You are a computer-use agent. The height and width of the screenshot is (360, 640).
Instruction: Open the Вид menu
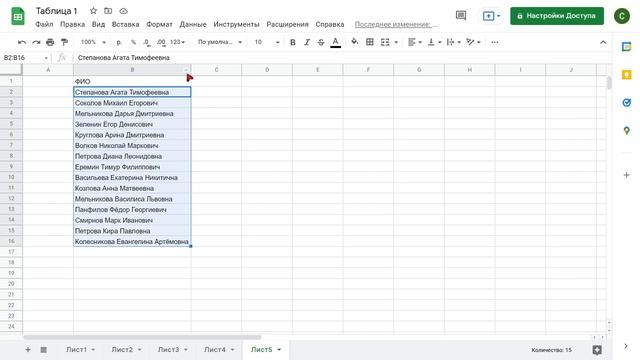tap(98, 24)
